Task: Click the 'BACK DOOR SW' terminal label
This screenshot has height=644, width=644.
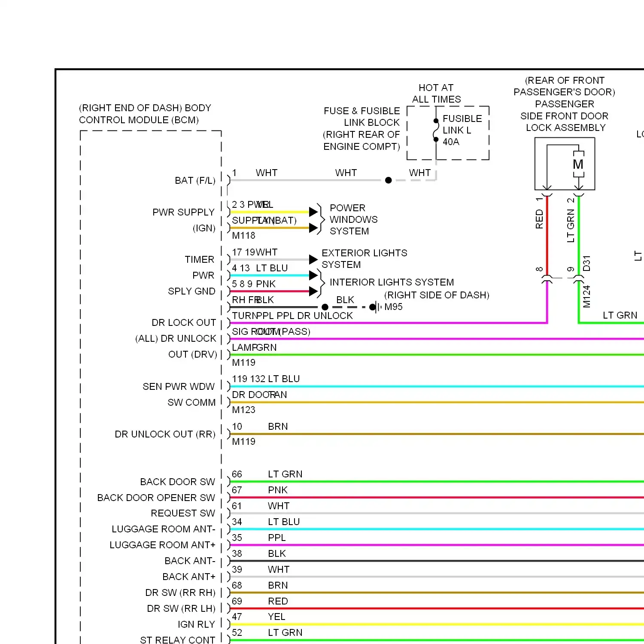Action: point(177,482)
